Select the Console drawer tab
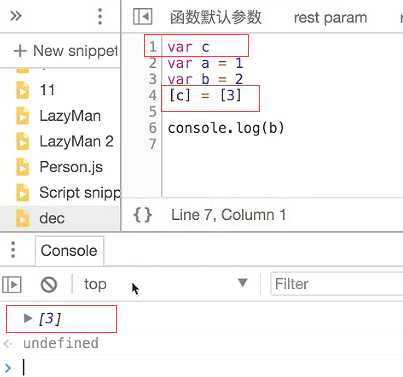This screenshot has width=403, height=377. click(x=69, y=251)
